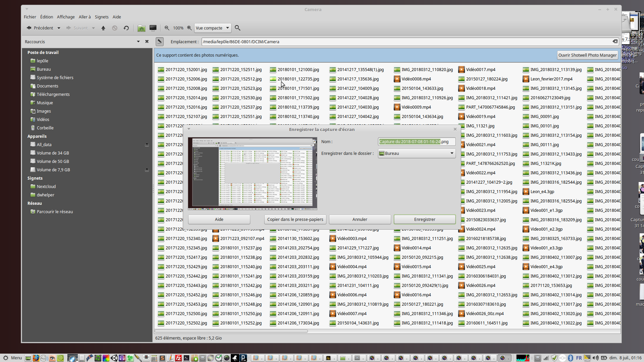Image resolution: width=644 pixels, height=362 pixels.
Task: Click Copier dans le presse-papiers button
Action: [x=295, y=219]
